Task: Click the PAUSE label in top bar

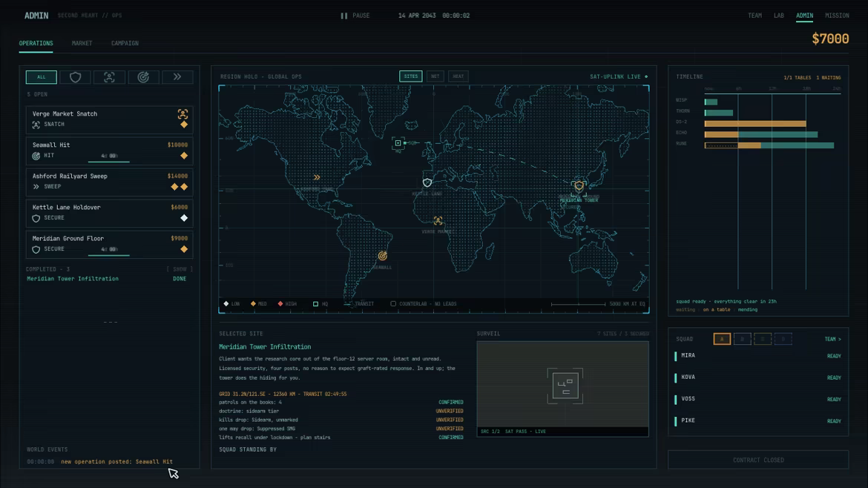Action: point(361,16)
